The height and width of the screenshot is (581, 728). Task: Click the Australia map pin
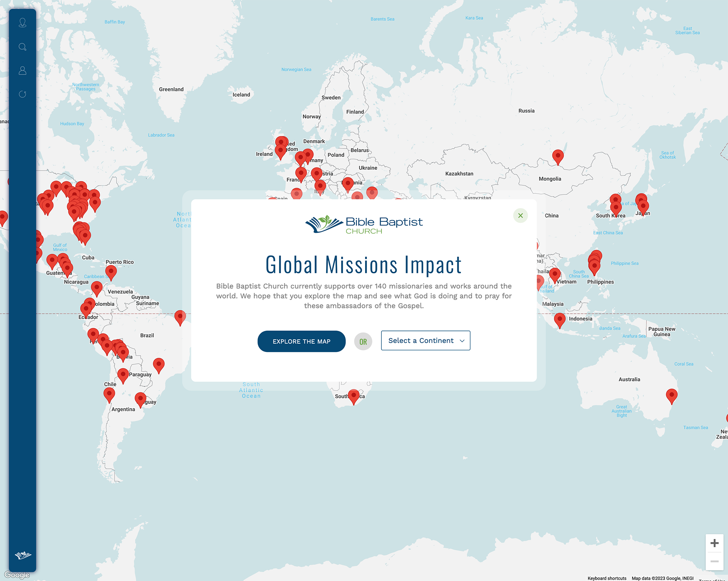(x=672, y=395)
